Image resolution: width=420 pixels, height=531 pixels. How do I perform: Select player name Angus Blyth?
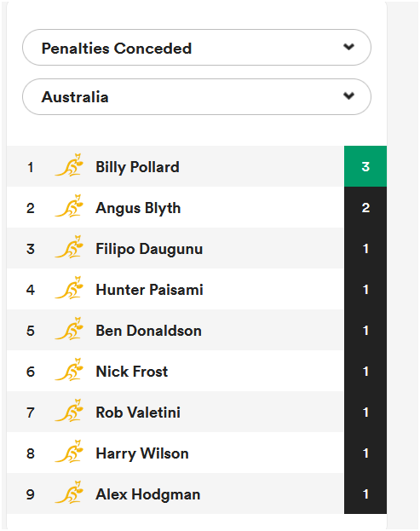[138, 208]
